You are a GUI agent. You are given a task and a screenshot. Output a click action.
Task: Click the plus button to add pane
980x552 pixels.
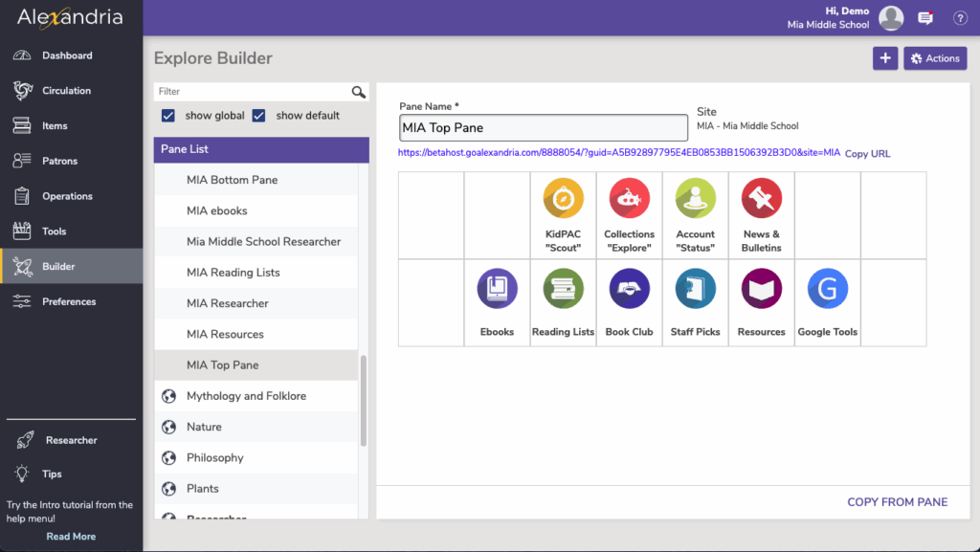point(885,58)
